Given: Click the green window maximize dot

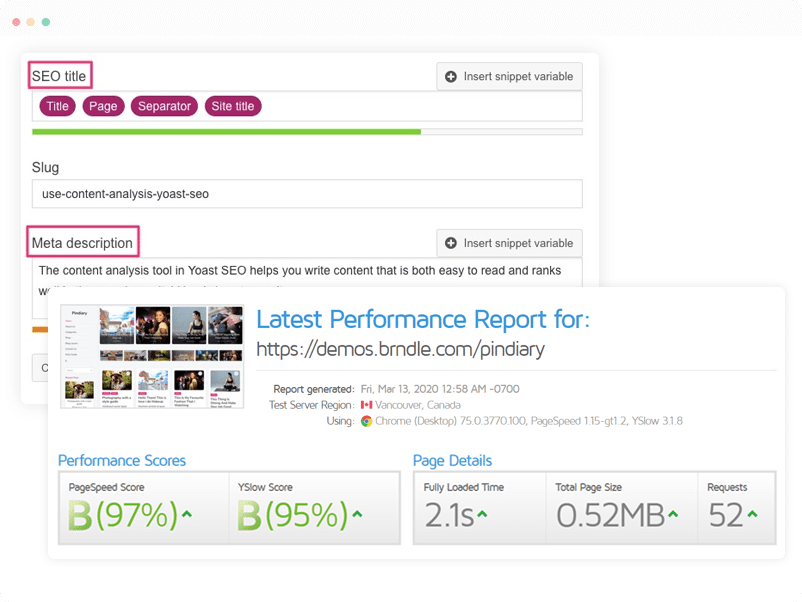Looking at the screenshot, I should tap(46, 22).
